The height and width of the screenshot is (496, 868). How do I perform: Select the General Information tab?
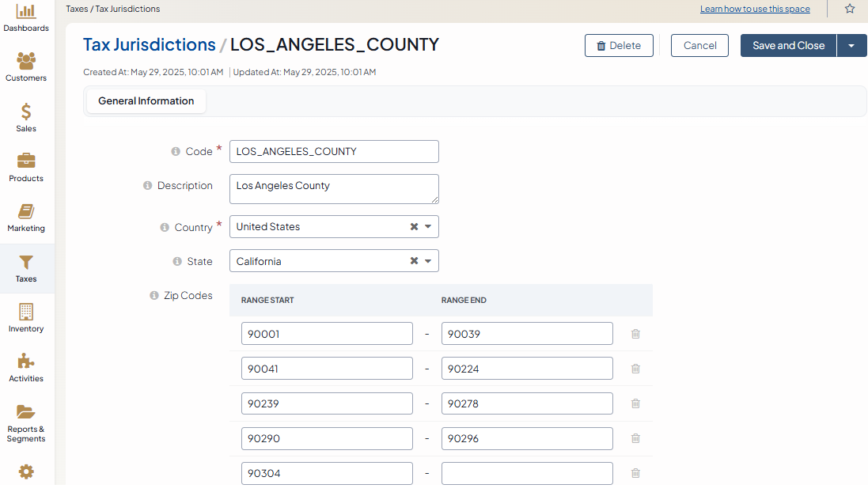pyautogui.click(x=146, y=101)
